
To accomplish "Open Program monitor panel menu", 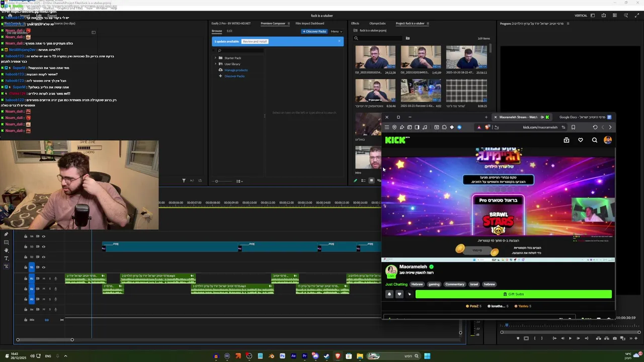I will coord(568,24).
